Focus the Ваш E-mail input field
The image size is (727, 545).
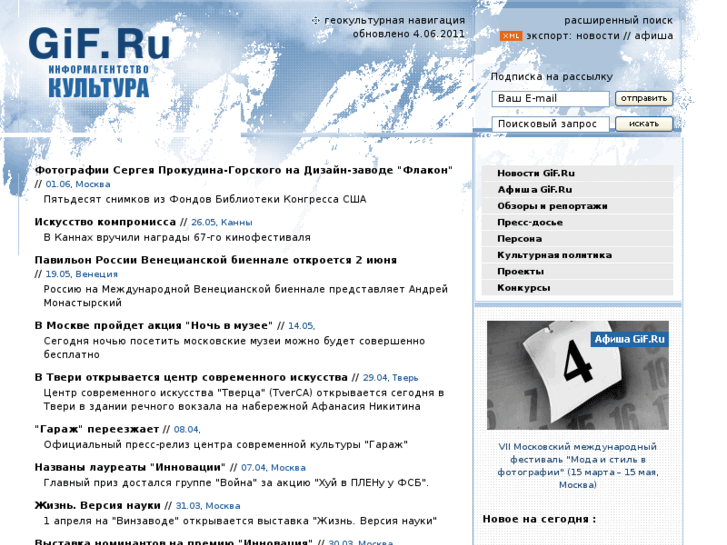pyautogui.click(x=550, y=99)
